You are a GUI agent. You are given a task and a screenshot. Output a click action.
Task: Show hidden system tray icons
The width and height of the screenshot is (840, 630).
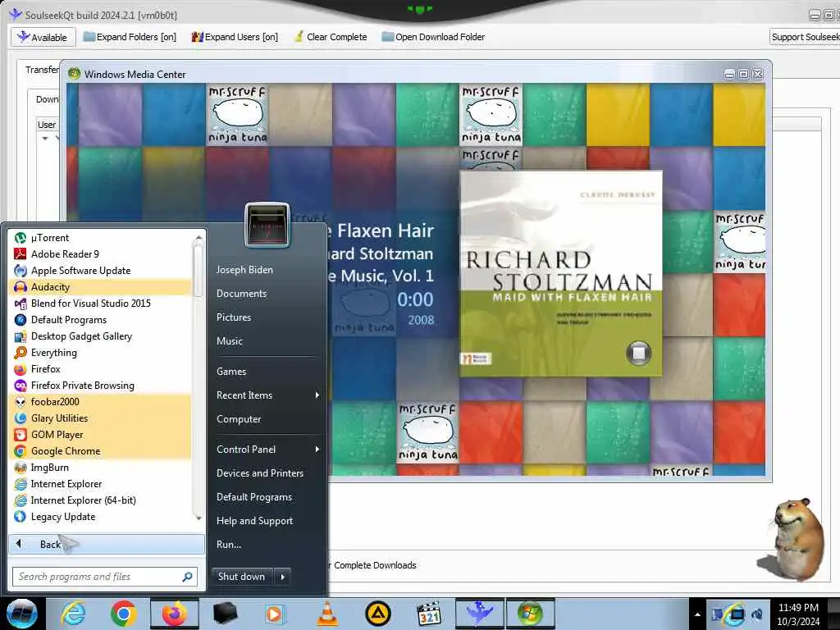[697, 614]
